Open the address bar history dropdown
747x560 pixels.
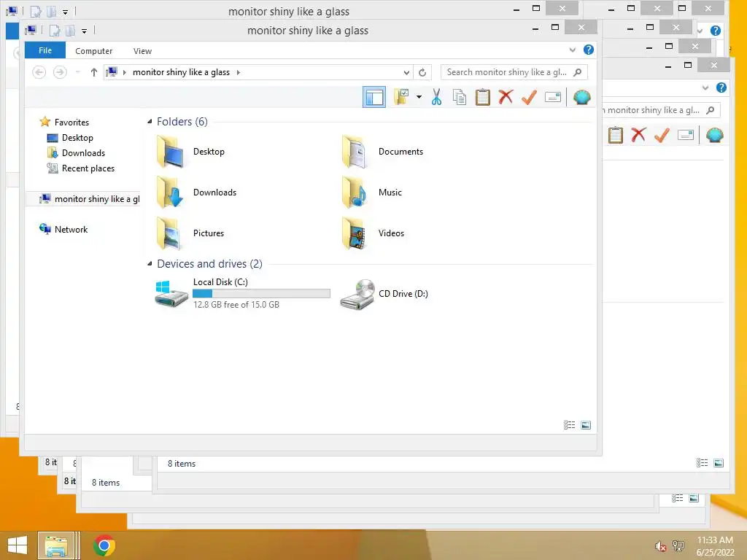[406, 72]
